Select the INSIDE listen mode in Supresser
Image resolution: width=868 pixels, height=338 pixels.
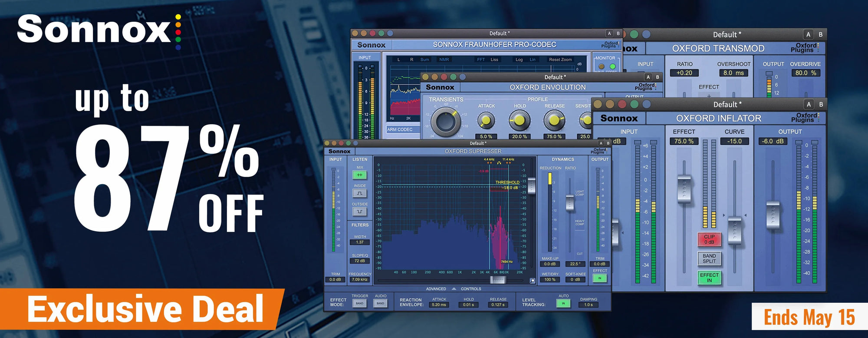point(359,193)
